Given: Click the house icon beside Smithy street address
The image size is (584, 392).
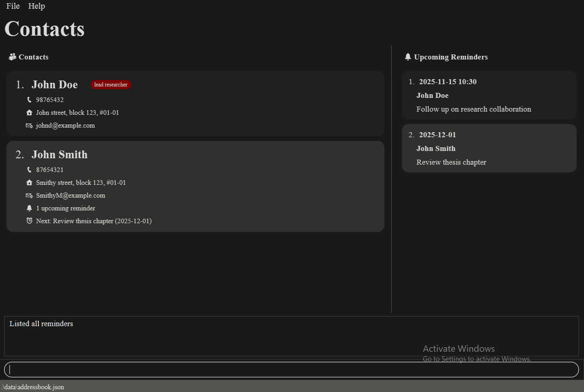Looking at the screenshot, I should pyautogui.click(x=29, y=183).
